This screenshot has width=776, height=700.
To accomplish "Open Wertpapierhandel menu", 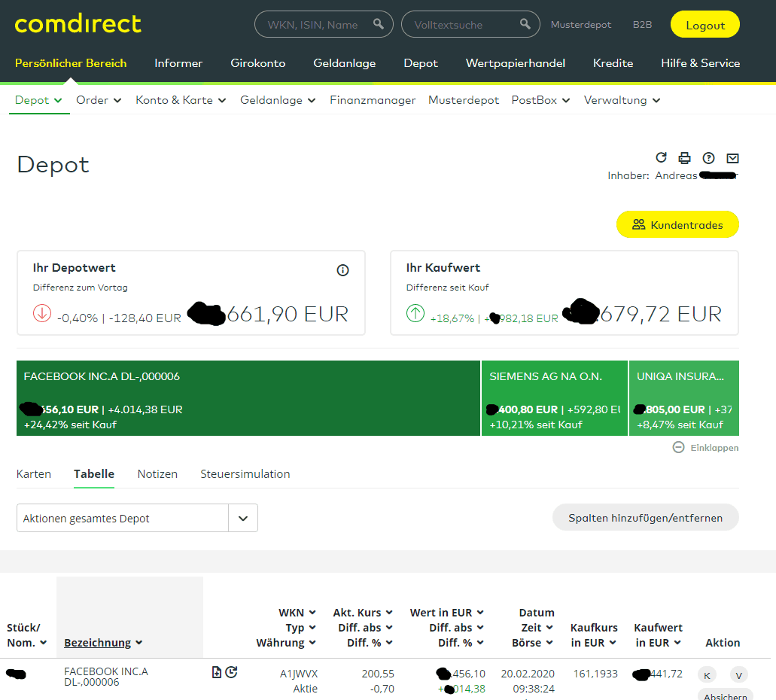I will [515, 63].
